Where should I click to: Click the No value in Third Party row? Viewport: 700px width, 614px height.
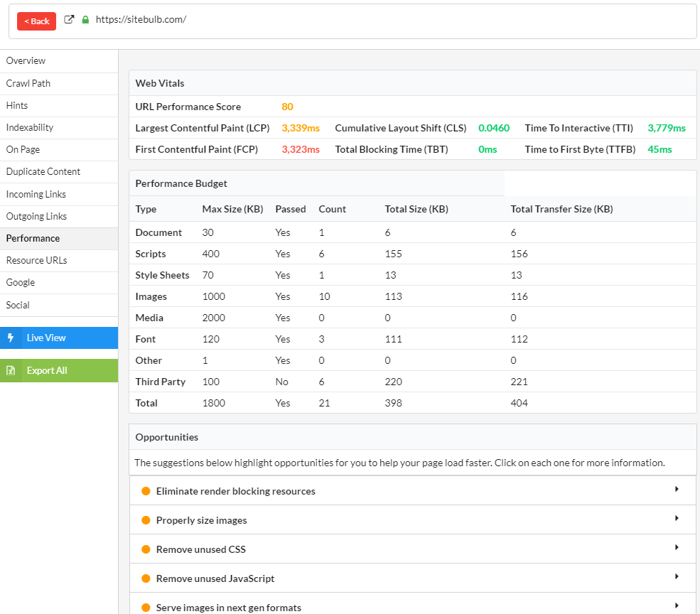pyautogui.click(x=281, y=382)
